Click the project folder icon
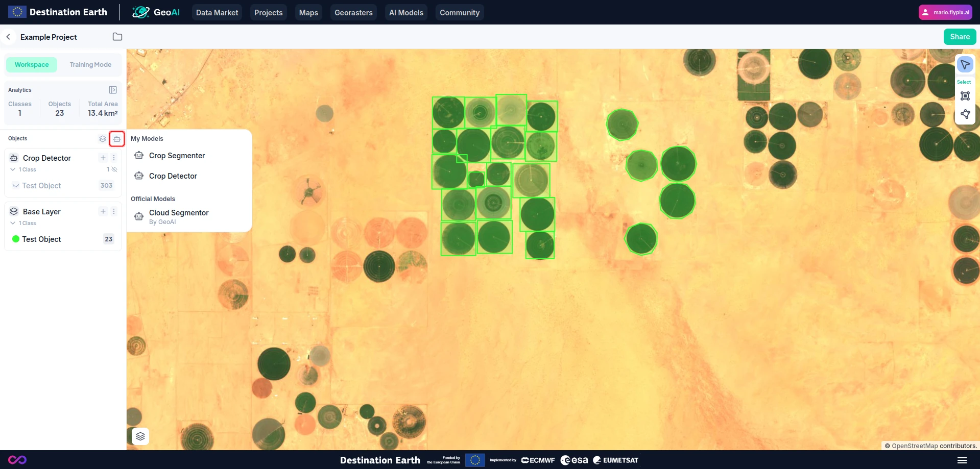The image size is (980, 469). [117, 37]
